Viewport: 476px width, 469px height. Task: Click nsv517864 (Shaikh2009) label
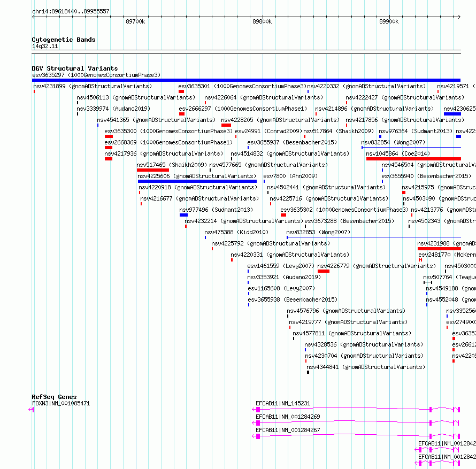339,131
